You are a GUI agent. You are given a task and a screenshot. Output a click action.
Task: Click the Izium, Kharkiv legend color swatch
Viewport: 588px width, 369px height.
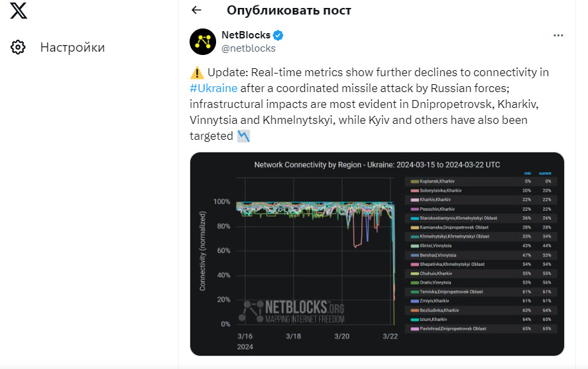(414, 319)
